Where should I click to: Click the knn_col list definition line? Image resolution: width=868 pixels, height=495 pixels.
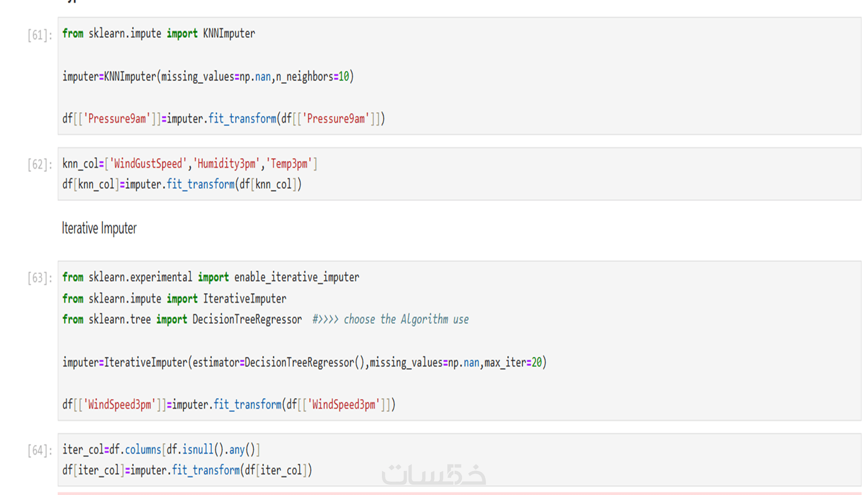(x=189, y=164)
